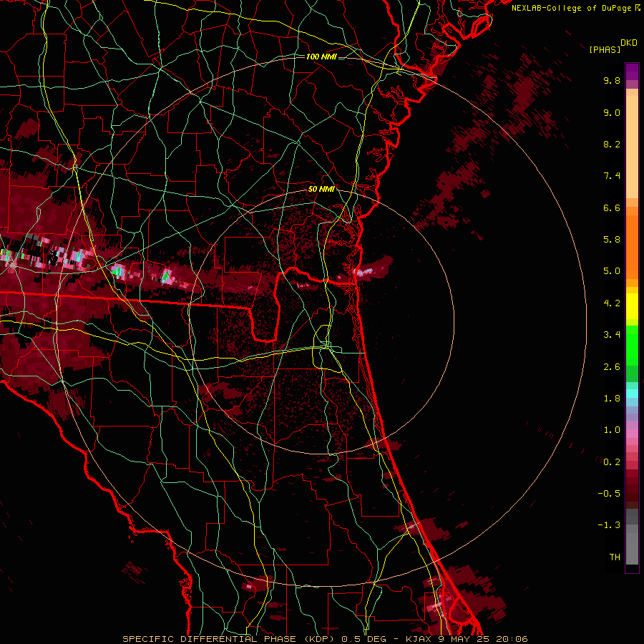Click the 50 NMI range ring label

[x=321, y=189]
